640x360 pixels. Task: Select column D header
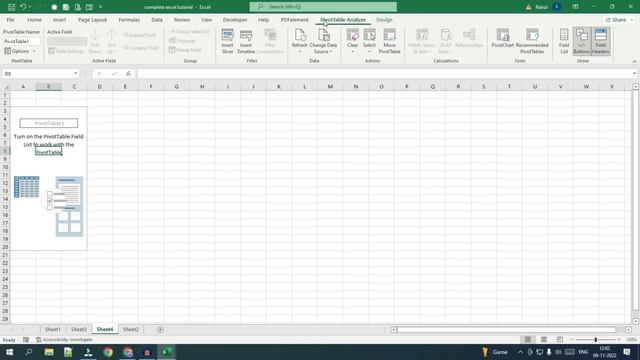100,87
